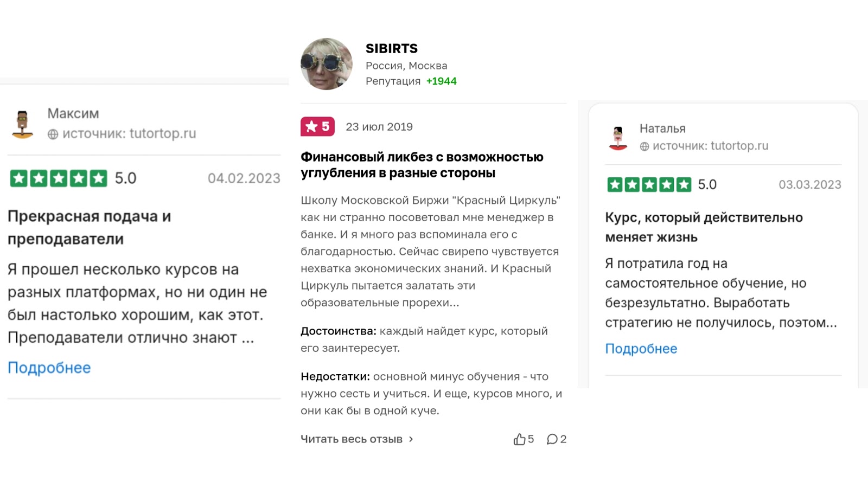Click the green stars in Максим's review

pos(59,178)
